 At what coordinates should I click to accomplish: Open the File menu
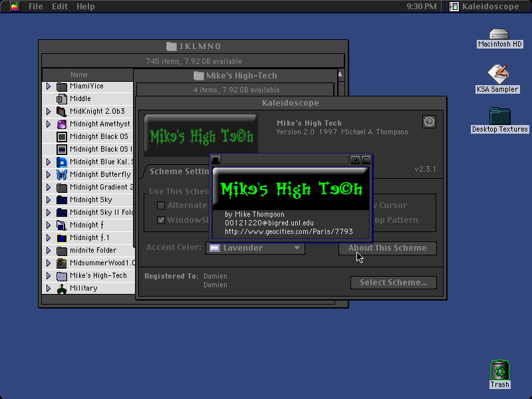pyautogui.click(x=36, y=6)
